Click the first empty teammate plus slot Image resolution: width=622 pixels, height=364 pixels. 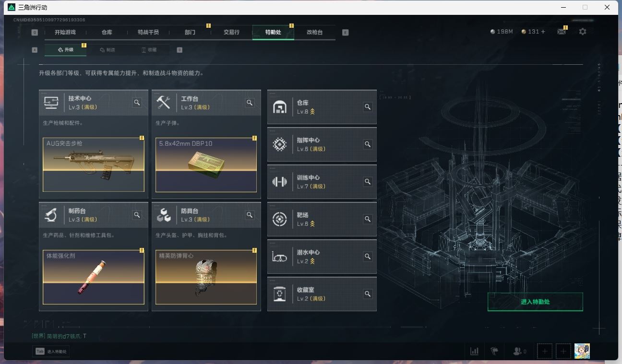coord(544,351)
